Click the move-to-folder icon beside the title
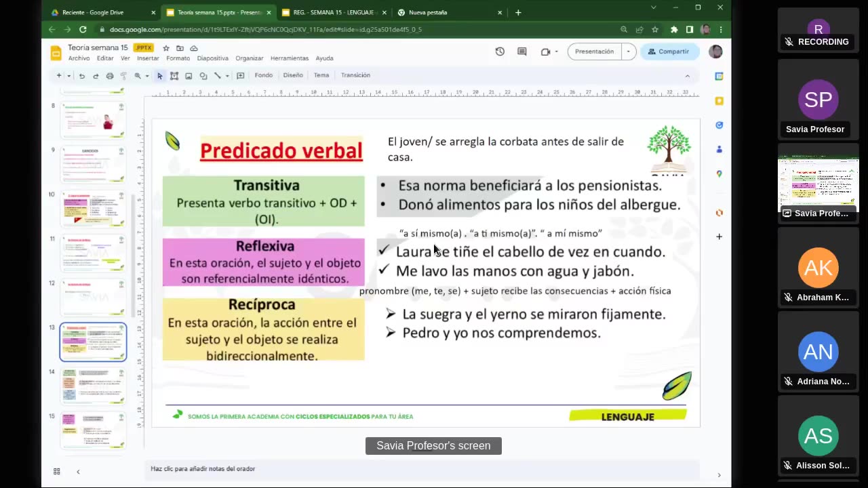Viewport: 868px width, 488px height. pyautogui.click(x=180, y=48)
